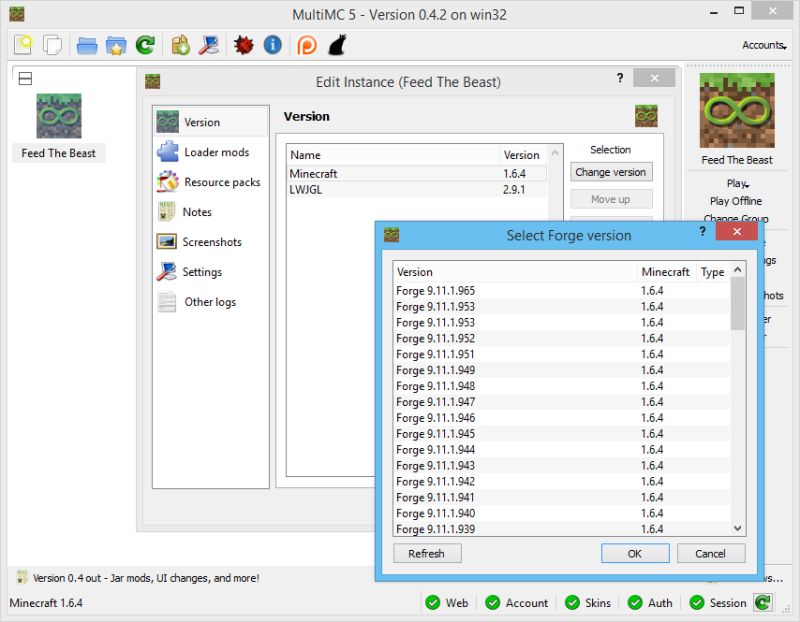Click the Type column header
This screenshot has width=800, height=622.
pos(713,272)
